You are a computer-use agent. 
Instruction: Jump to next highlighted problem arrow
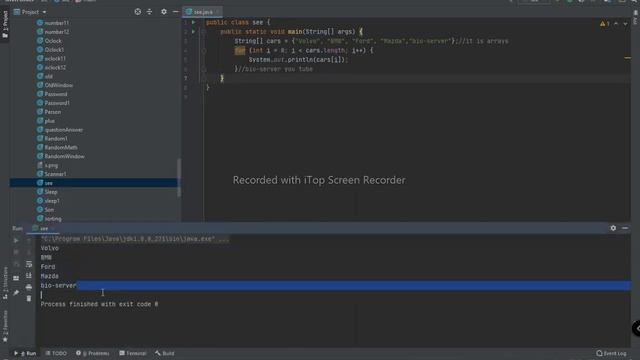pos(625,24)
